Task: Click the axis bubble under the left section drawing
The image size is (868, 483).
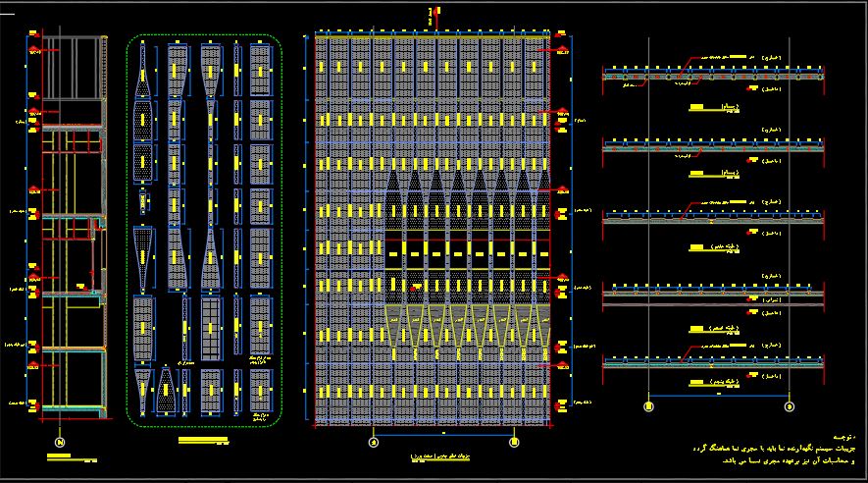Action: tap(61, 442)
